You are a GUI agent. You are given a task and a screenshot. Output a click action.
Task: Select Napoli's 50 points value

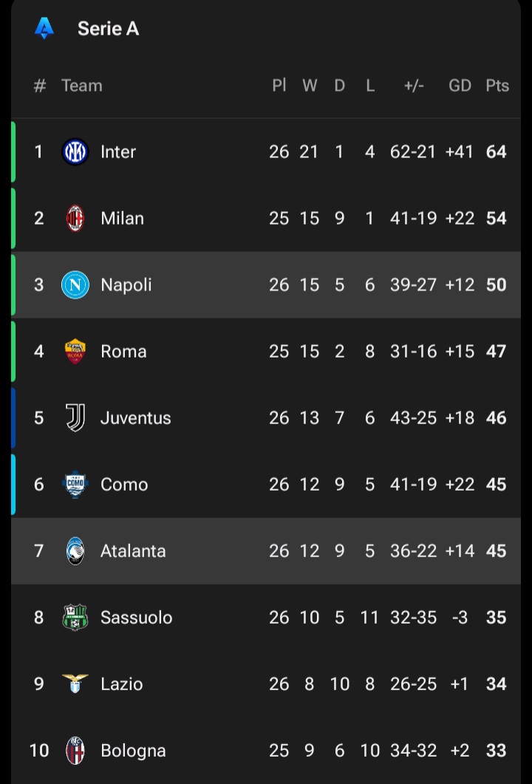(x=496, y=284)
